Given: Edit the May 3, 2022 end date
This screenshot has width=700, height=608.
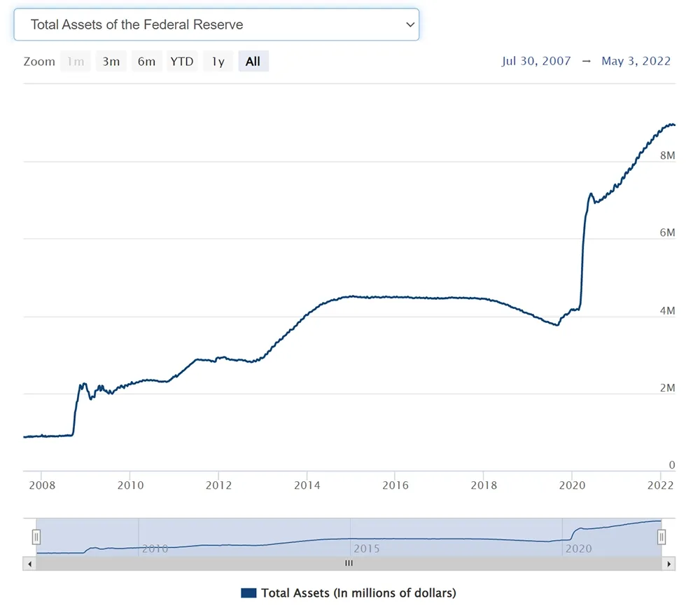Looking at the screenshot, I should point(636,61).
